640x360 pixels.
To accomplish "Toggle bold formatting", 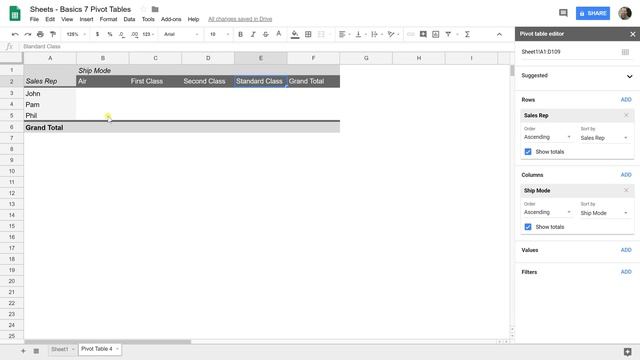I will click(x=240, y=34).
